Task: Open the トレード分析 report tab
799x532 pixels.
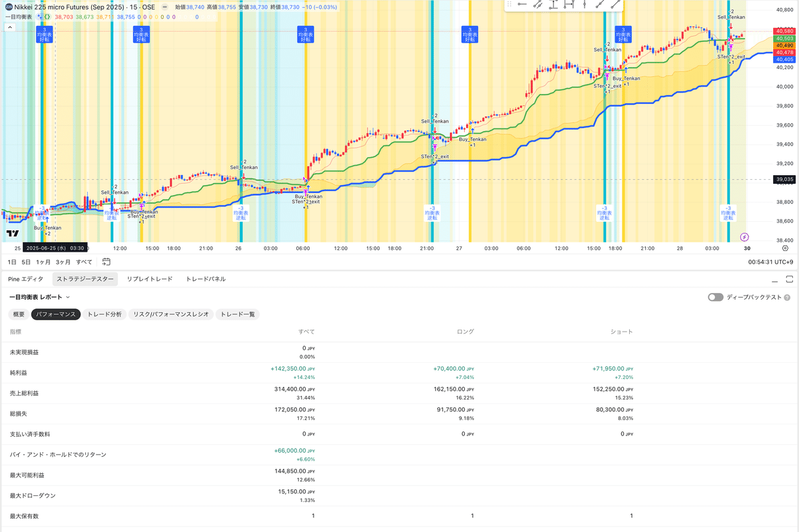Action: (105, 314)
